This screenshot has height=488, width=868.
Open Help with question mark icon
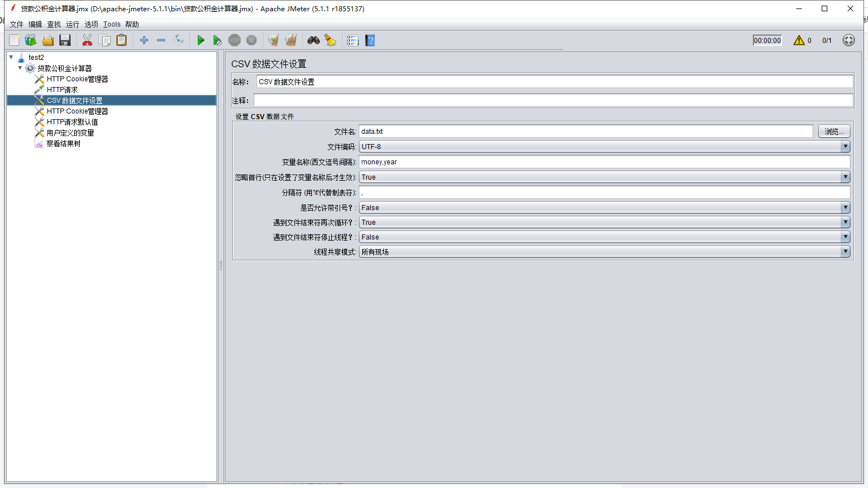pos(370,40)
